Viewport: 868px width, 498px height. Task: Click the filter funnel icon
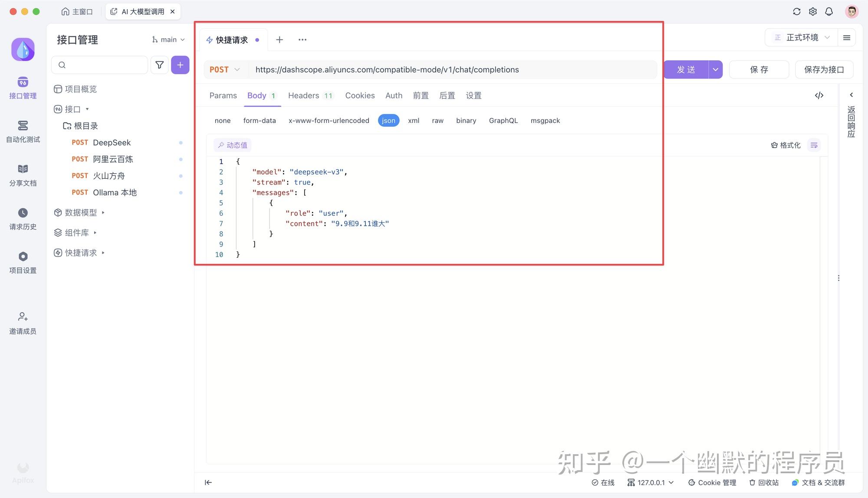159,65
